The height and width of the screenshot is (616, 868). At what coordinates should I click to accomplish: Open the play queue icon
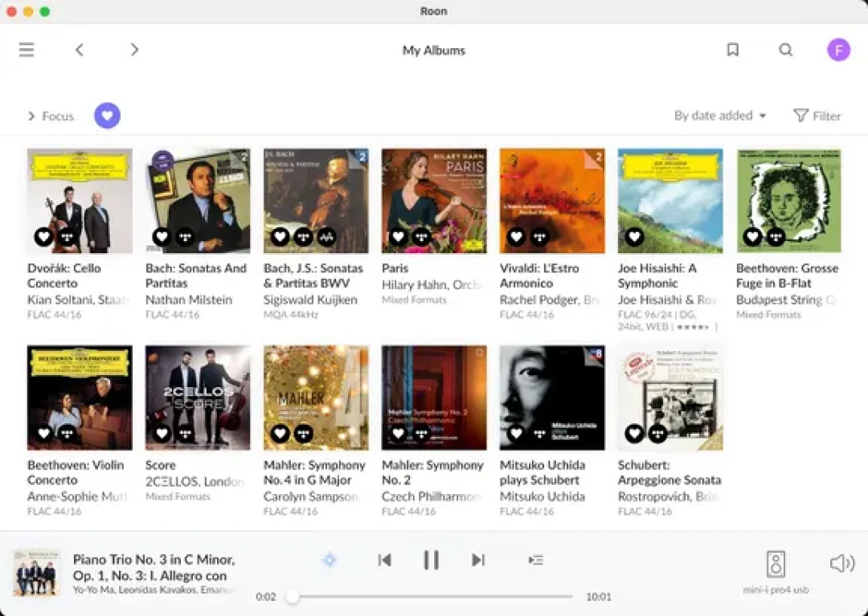tap(535, 560)
